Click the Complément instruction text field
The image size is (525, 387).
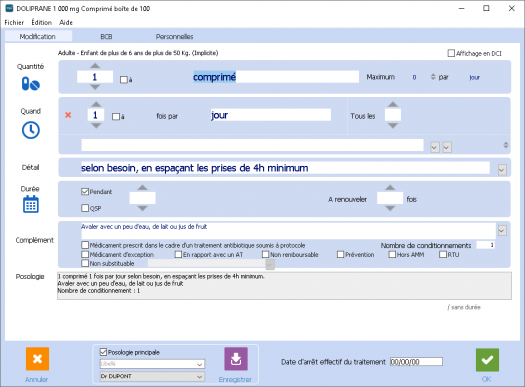click(288, 231)
